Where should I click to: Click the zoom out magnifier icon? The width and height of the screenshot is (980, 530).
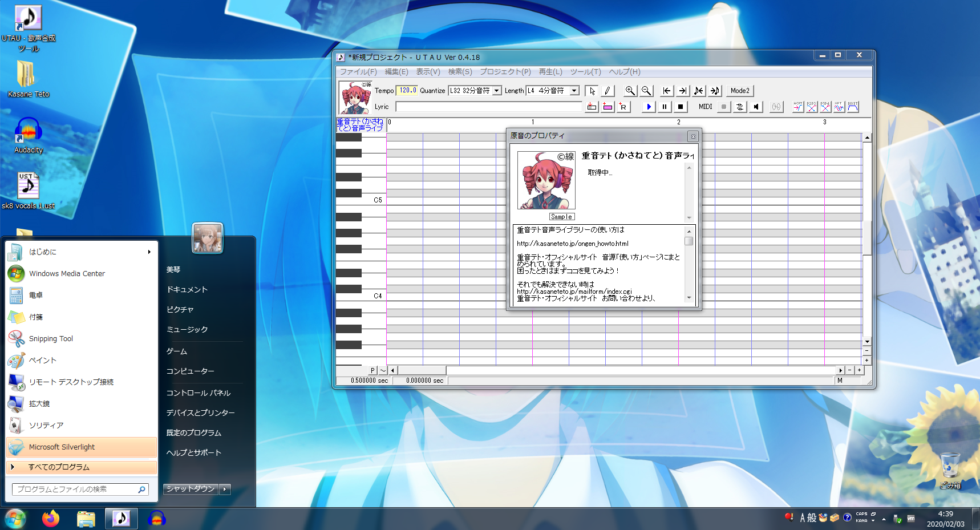tap(646, 91)
